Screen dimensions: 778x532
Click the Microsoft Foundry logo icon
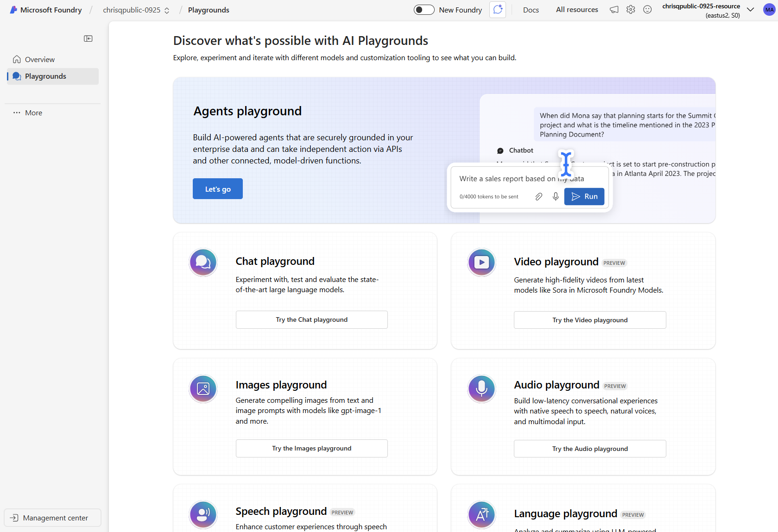coord(13,10)
